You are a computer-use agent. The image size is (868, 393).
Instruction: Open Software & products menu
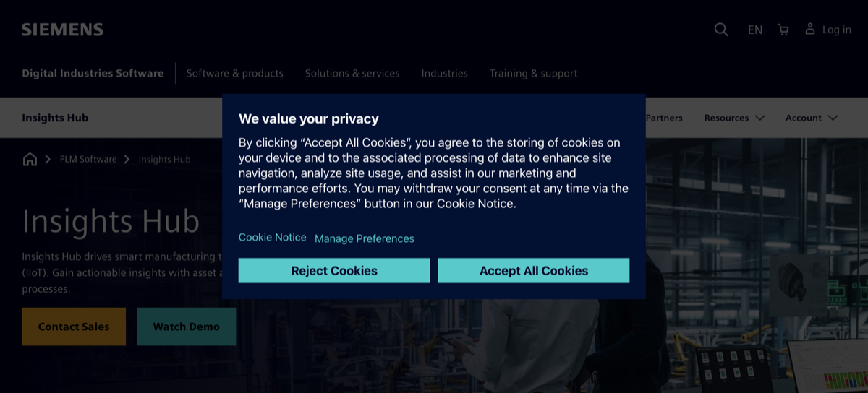point(234,73)
